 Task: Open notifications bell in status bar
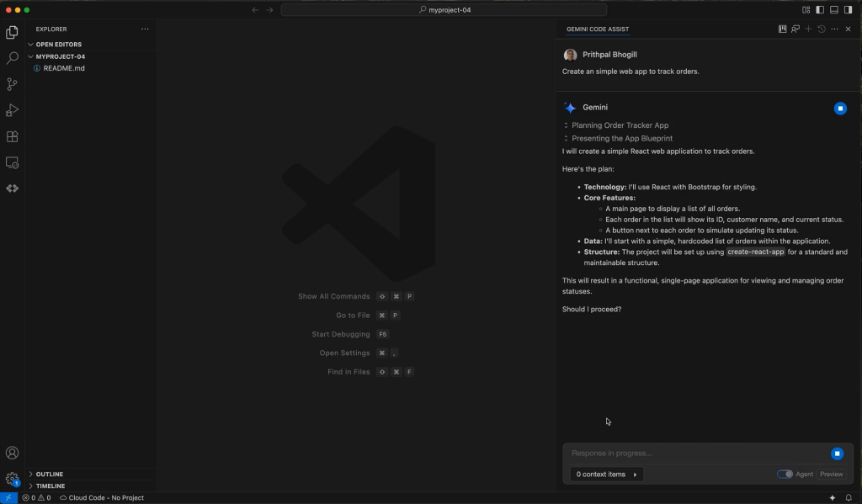pos(849,498)
